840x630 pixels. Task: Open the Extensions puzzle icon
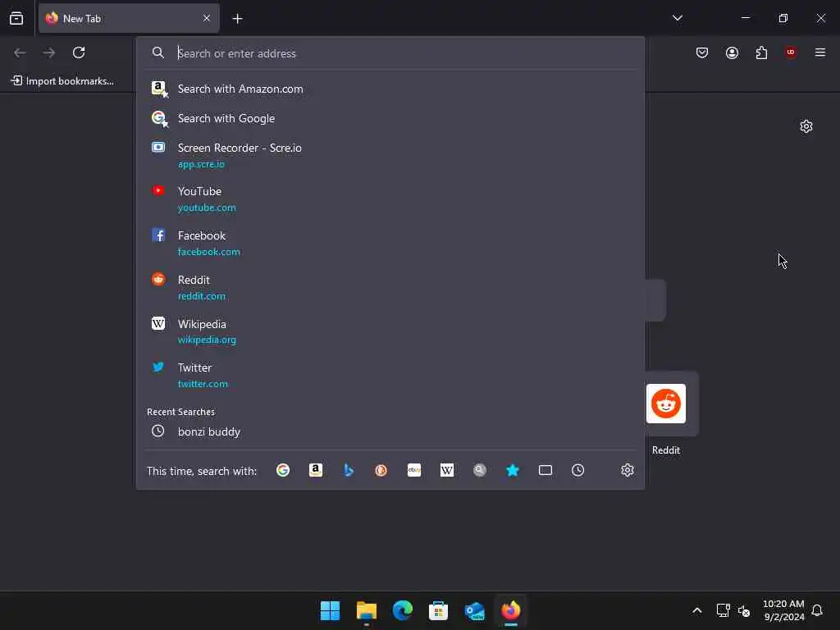761,52
